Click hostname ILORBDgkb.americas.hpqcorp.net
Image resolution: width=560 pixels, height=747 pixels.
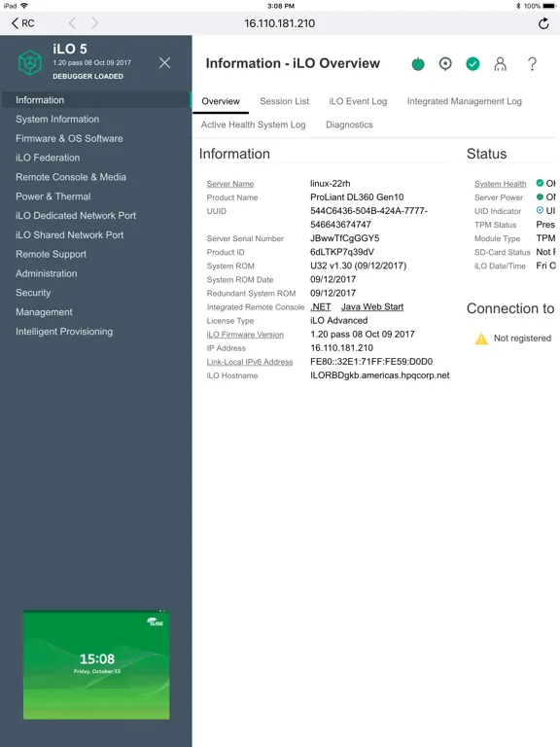click(x=379, y=375)
